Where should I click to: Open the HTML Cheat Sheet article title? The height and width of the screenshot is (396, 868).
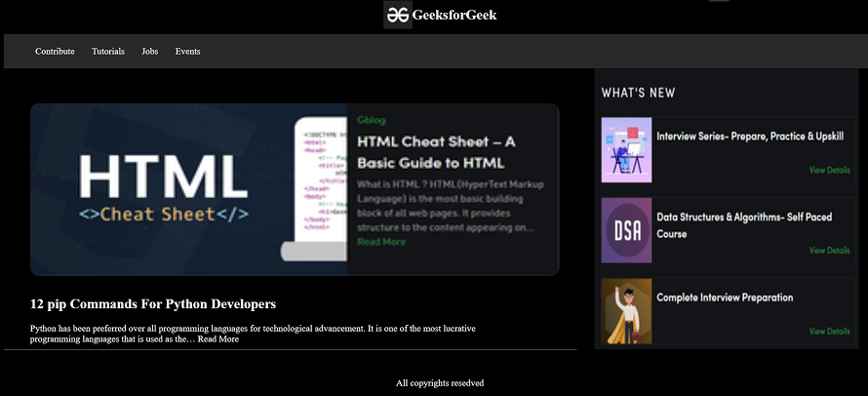click(x=436, y=152)
